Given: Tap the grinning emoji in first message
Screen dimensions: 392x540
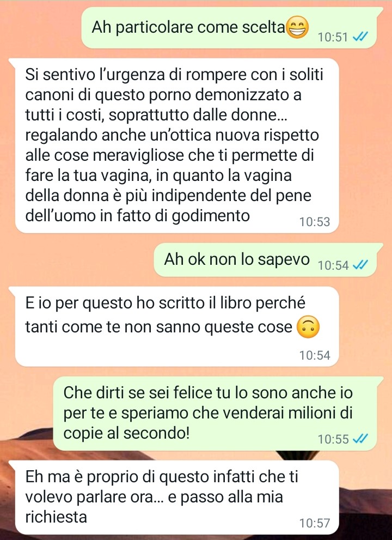Looking at the screenshot, I should click(x=297, y=28).
